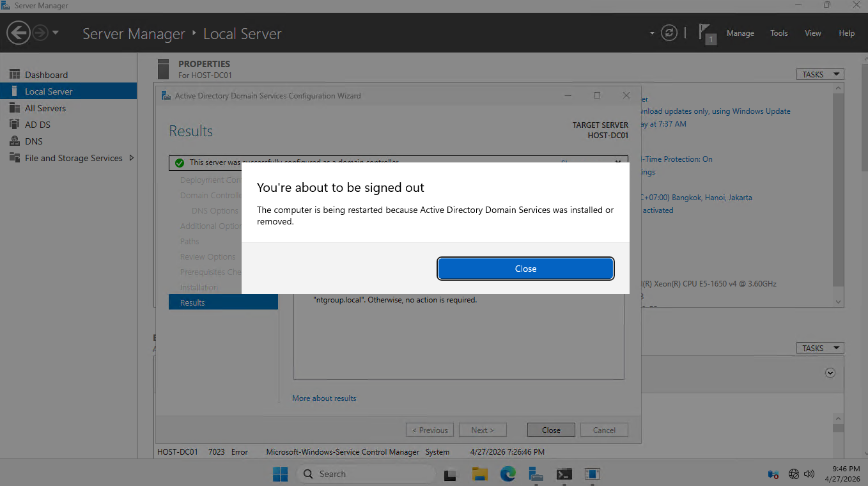Click the refresh icon in header

tap(669, 33)
